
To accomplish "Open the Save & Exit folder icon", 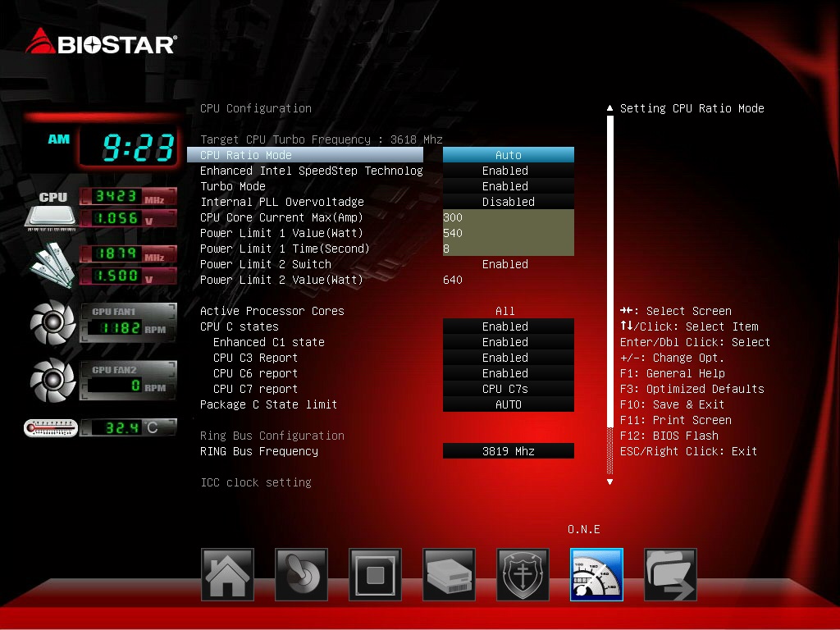I will click(x=670, y=574).
